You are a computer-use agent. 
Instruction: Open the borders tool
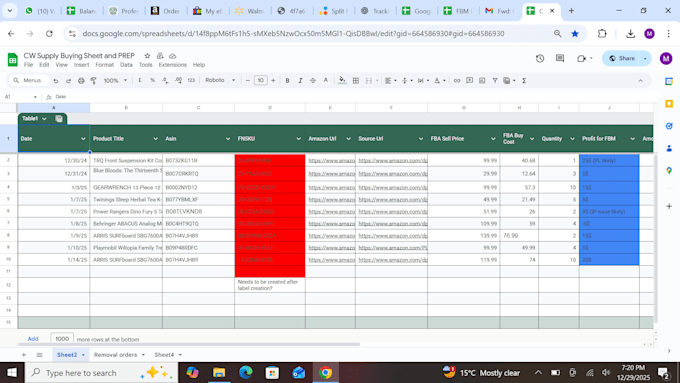click(x=356, y=80)
